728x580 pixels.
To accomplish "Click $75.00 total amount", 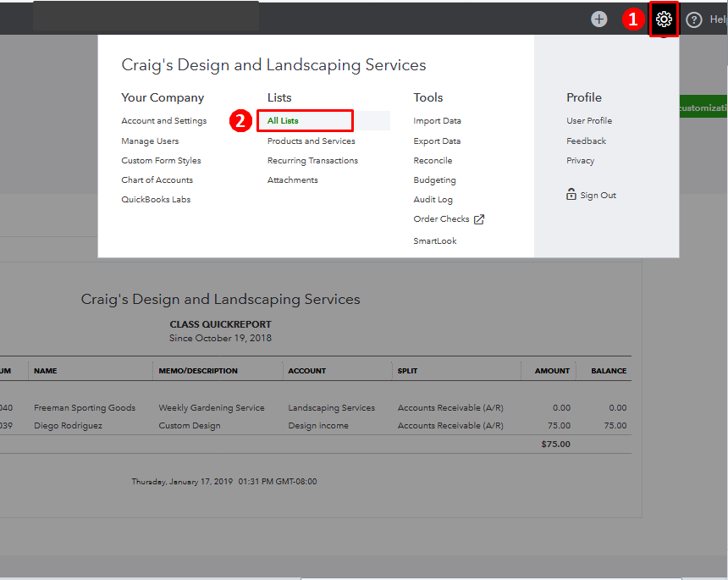I will click(555, 444).
